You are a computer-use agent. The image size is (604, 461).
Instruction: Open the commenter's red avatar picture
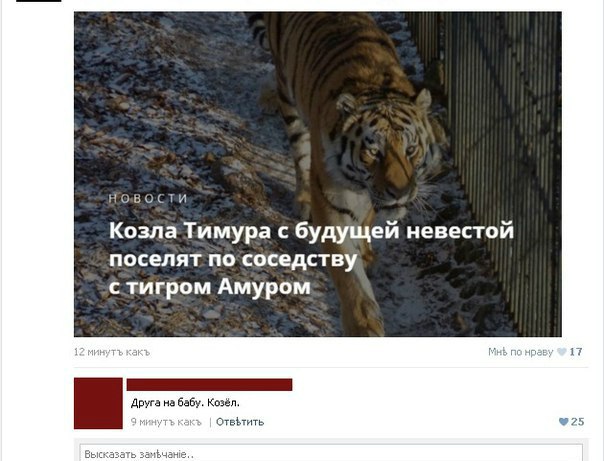click(x=98, y=403)
